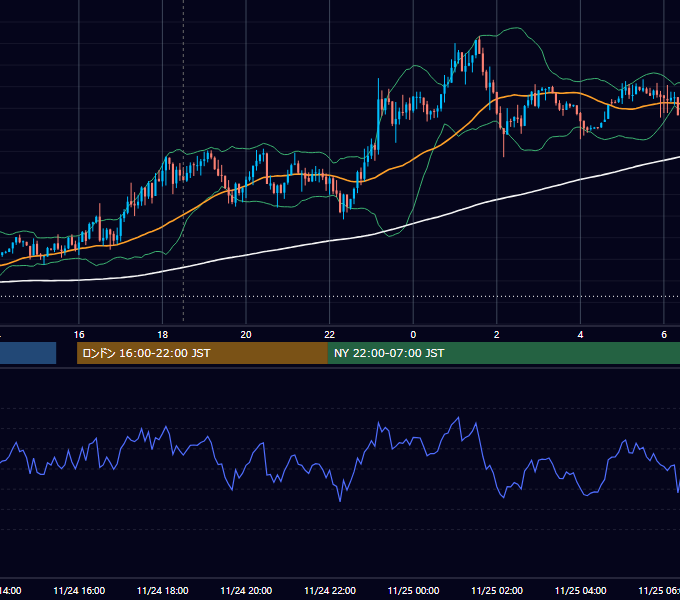Click the 16 hour axis label

pyautogui.click(x=79, y=335)
